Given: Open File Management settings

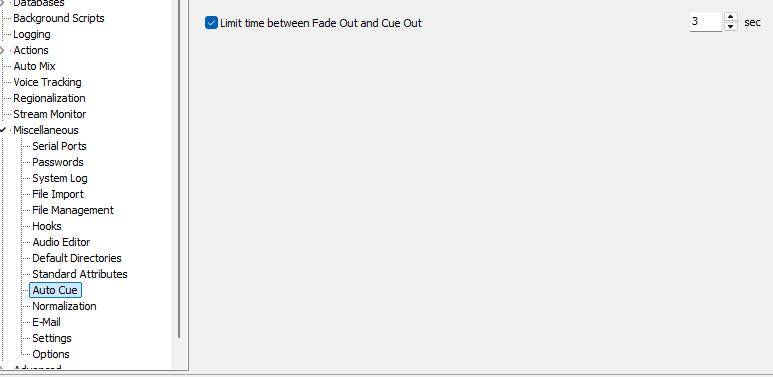Looking at the screenshot, I should pos(73,210).
